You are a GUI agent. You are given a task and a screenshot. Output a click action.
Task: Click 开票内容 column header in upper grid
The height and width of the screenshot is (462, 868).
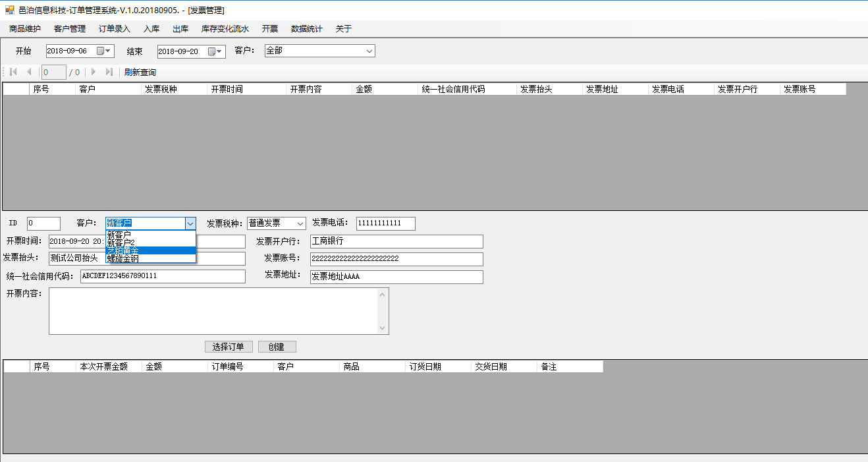click(319, 89)
